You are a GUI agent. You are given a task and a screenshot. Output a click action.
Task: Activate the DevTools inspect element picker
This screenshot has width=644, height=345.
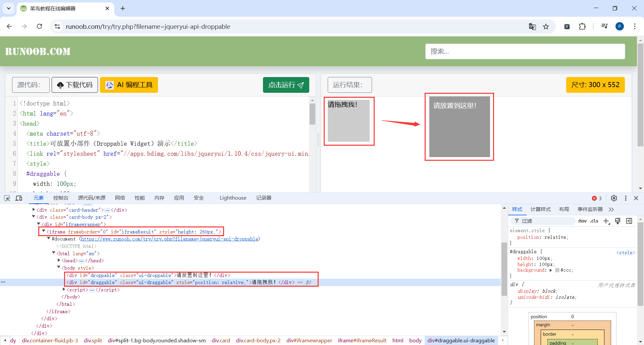click(x=7, y=198)
